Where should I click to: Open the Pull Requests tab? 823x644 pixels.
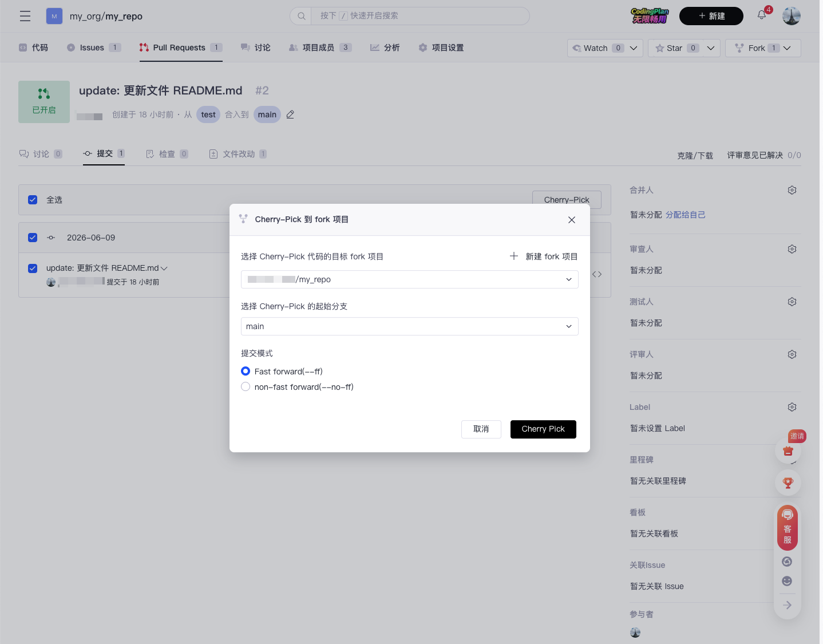[180, 48]
